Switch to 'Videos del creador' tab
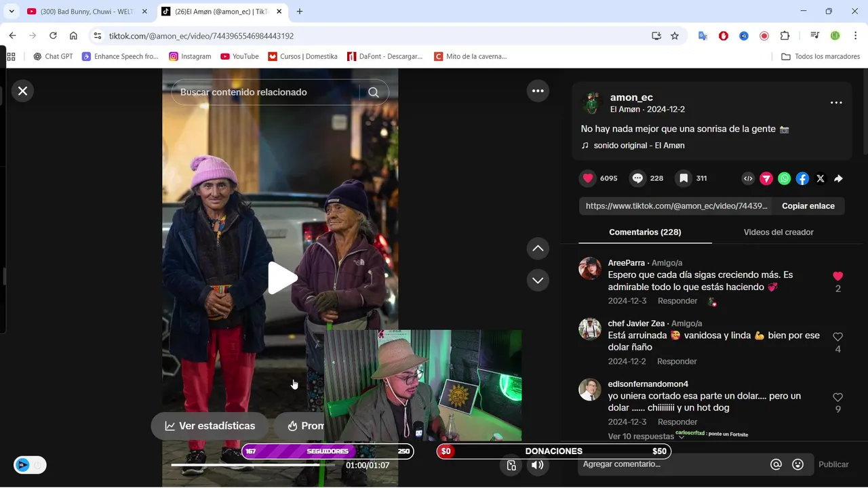The width and height of the screenshot is (868, 488). 778,232
